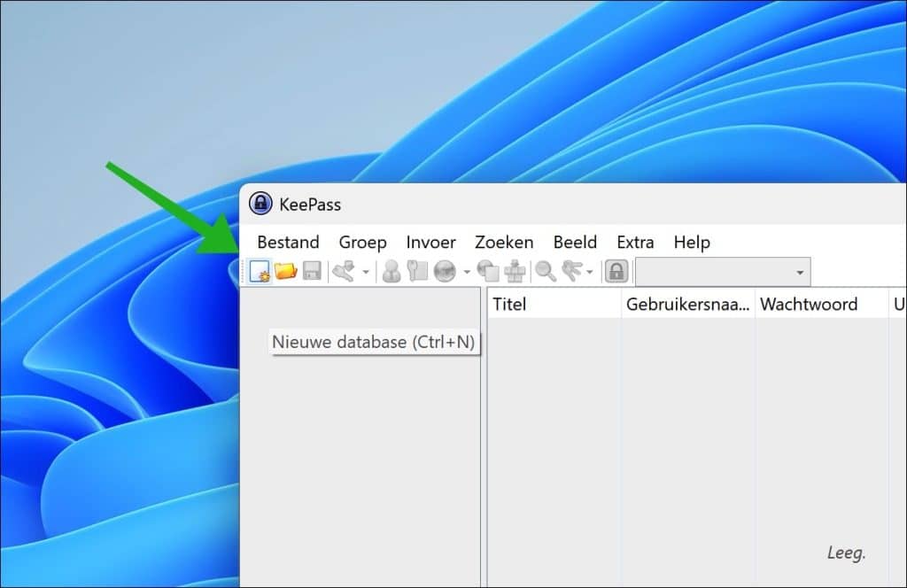Open the Invoer menu
The image size is (907, 588).
pos(430,242)
